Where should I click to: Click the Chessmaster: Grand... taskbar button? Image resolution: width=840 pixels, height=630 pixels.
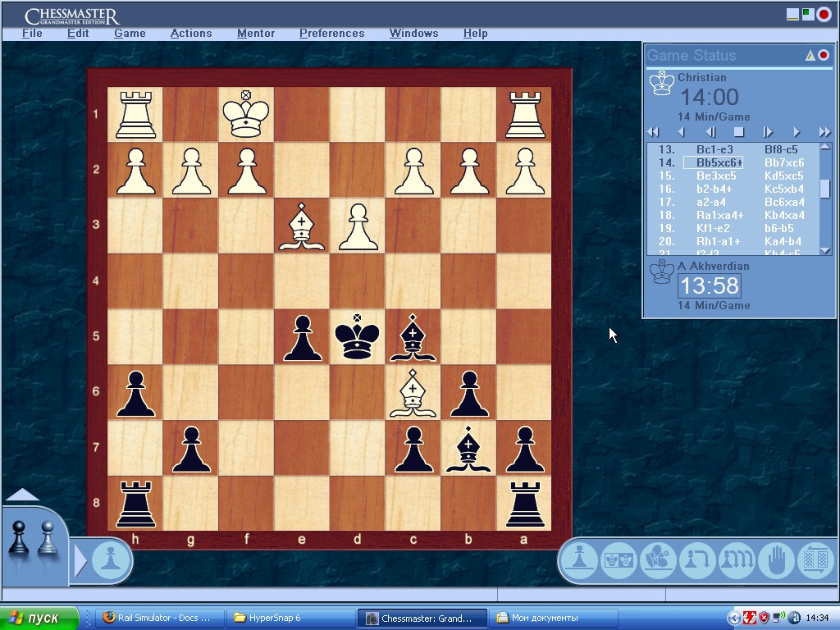click(x=422, y=618)
